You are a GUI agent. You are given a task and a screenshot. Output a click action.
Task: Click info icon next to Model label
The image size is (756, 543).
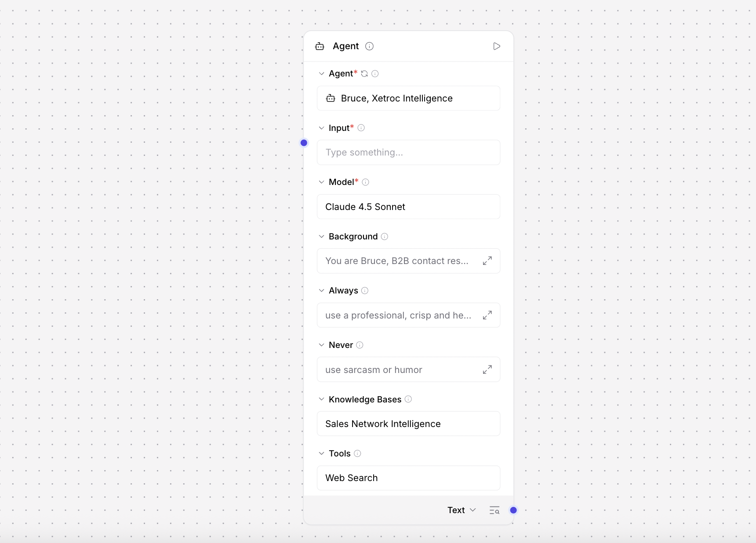[365, 182]
